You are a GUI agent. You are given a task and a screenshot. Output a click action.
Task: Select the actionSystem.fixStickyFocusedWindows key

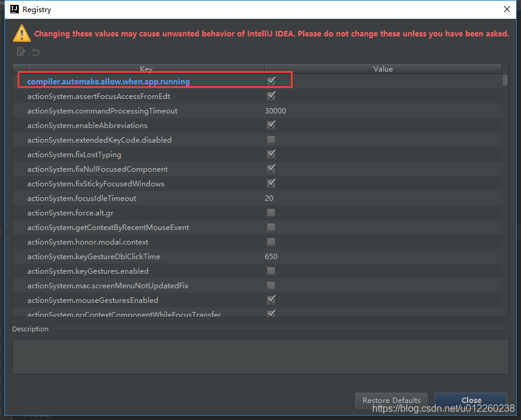pos(96,184)
